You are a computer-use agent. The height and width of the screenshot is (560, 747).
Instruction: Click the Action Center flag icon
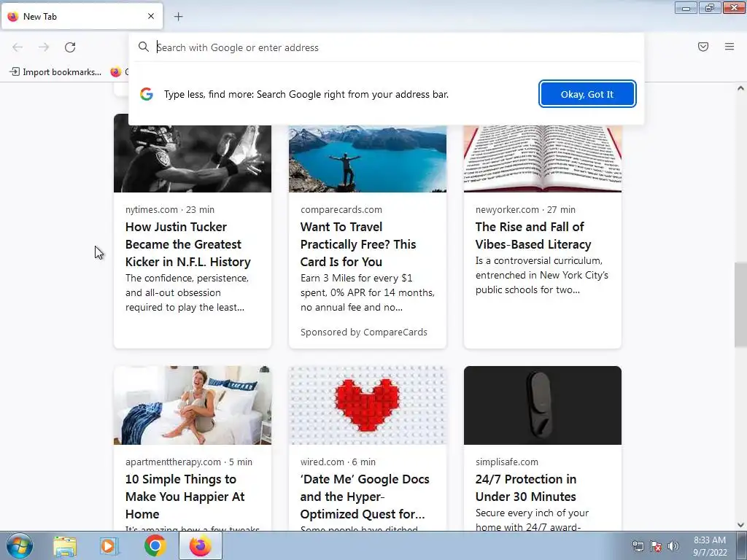click(x=656, y=546)
